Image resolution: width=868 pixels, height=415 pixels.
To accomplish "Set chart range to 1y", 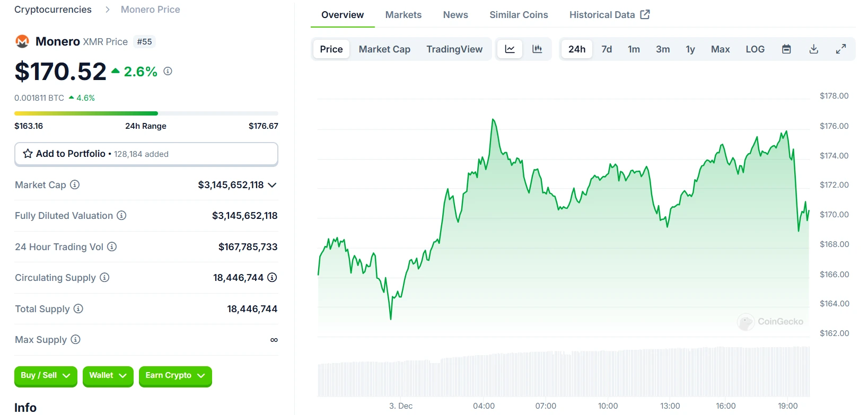I will [x=690, y=49].
